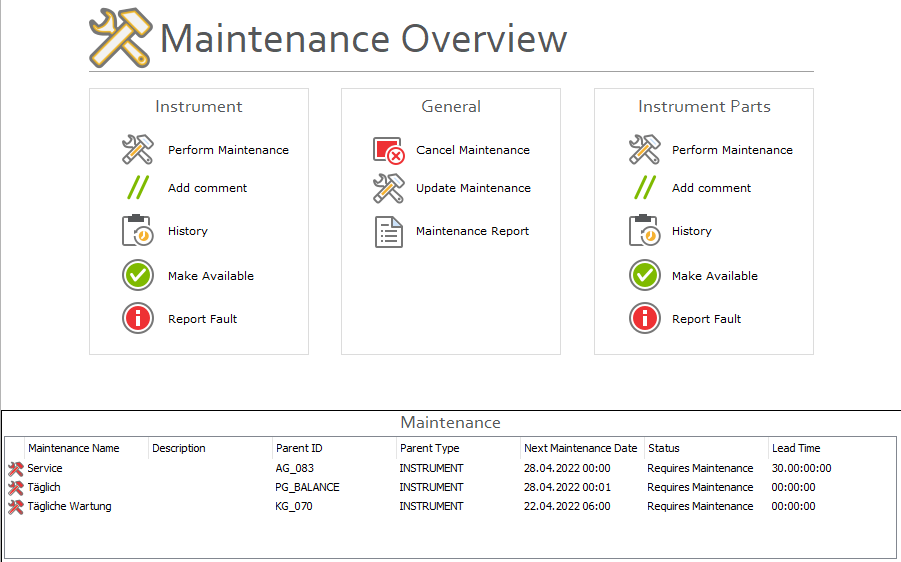
Task: Click maintenance icon of Täglich row
Action: [x=16, y=488]
